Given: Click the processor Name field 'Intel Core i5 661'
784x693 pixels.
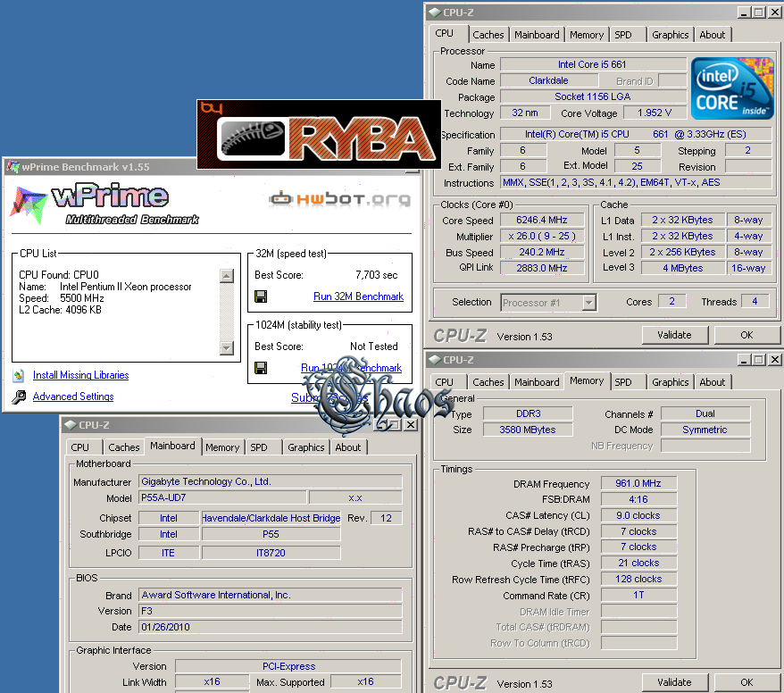Looking at the screenshot, I should 593,64.
